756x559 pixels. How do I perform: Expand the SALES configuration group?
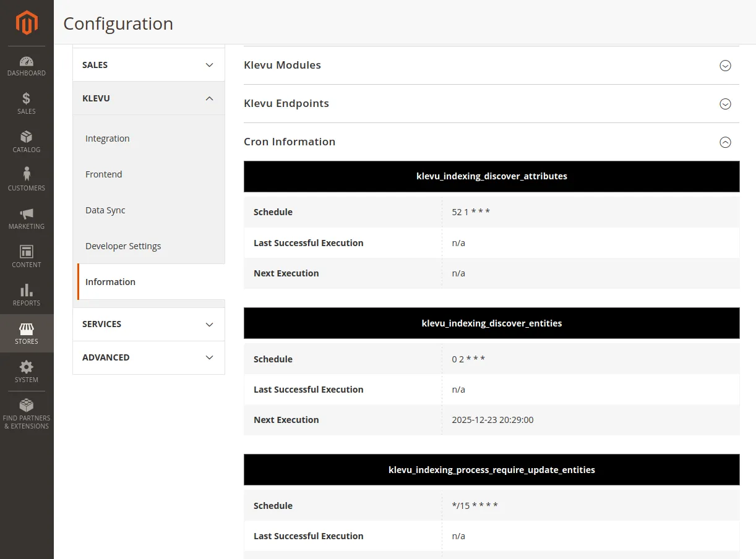(148, 65)
